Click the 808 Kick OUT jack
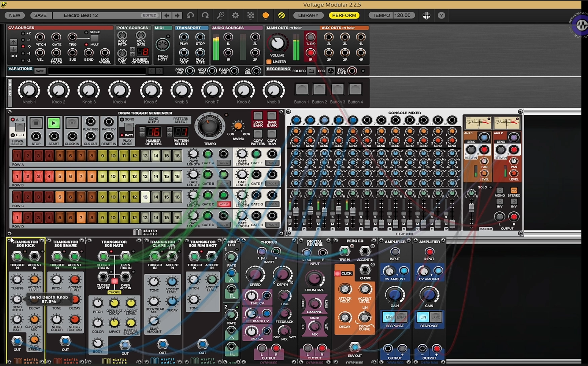This screenshot has height=366, width=588. tap(17, 341)
